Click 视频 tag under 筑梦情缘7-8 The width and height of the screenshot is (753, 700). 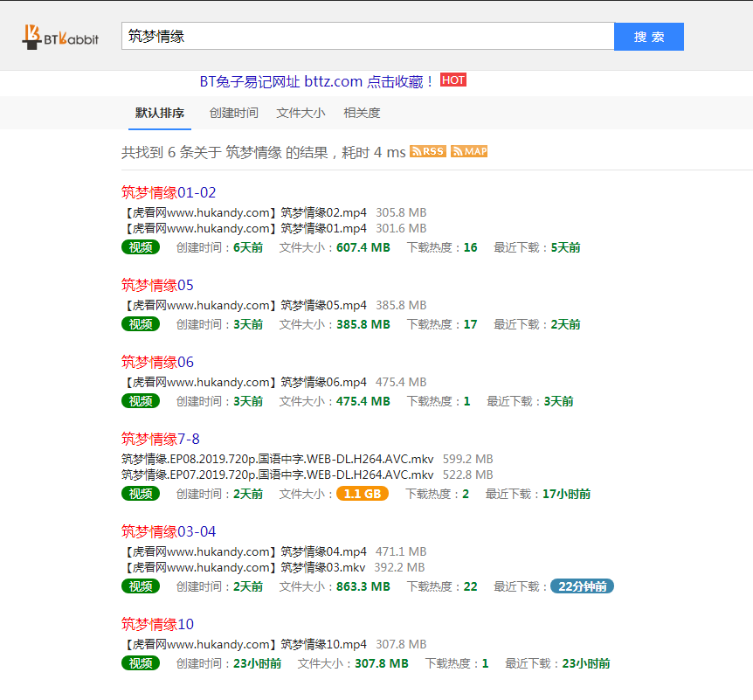pyautogui.click(x=141, y=494)
